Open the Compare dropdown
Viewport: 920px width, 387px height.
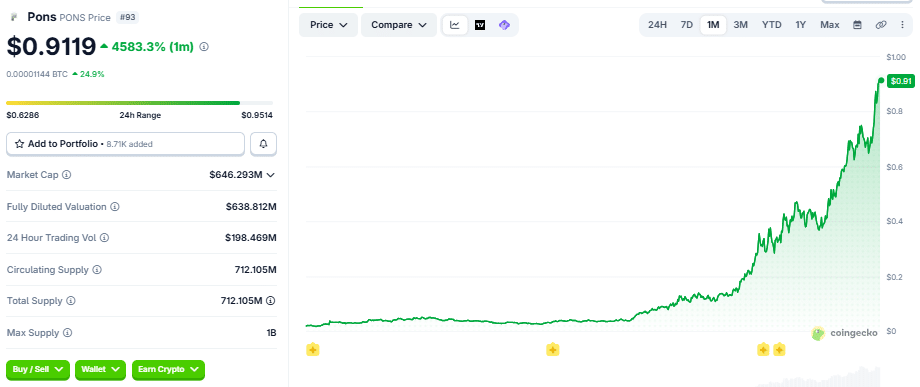click(399, 25)
